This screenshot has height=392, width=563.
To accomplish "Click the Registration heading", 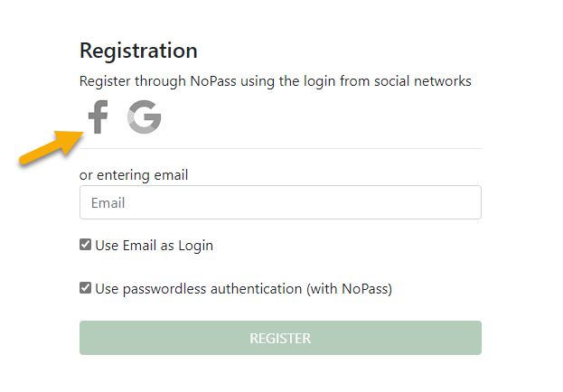I will click(x=138, y=51).
